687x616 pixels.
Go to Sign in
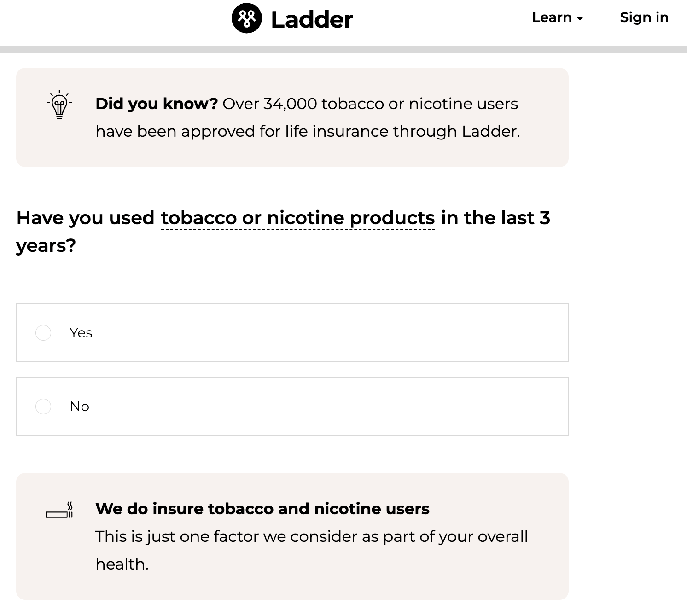point(644,17)
